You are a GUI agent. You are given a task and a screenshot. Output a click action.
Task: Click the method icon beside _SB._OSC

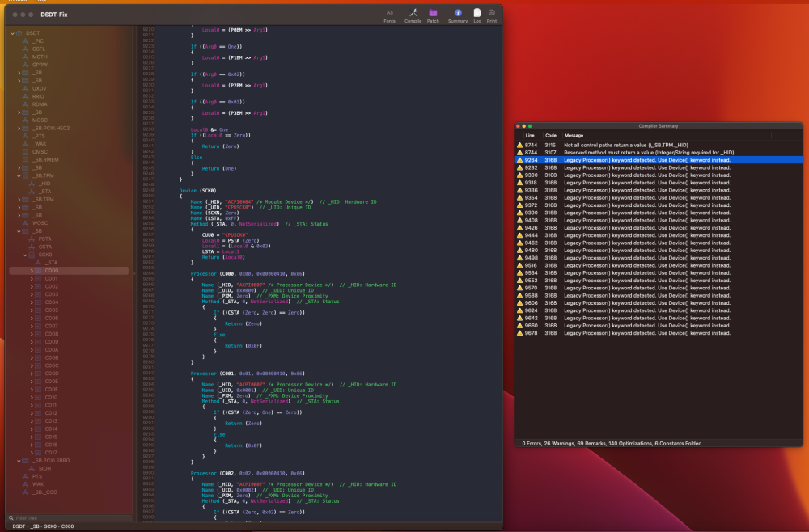[25, 492]
